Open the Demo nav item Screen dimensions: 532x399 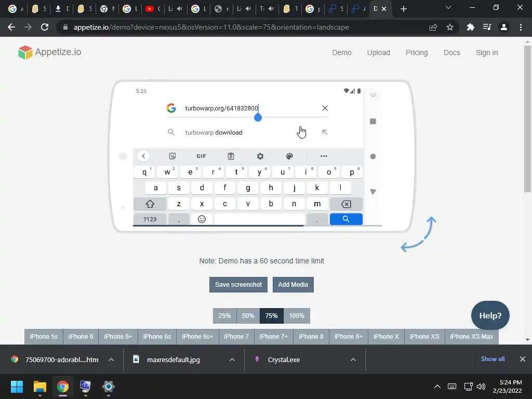tap(342, 52)
